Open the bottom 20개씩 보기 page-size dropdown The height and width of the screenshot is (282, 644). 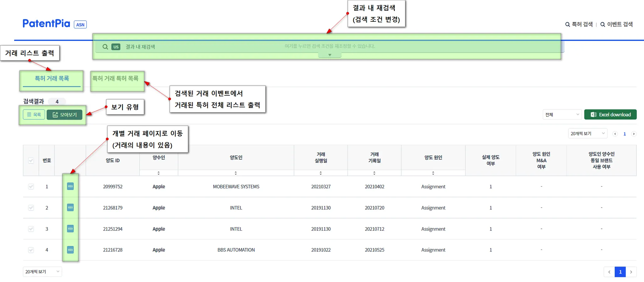click(x=42, y=272)
